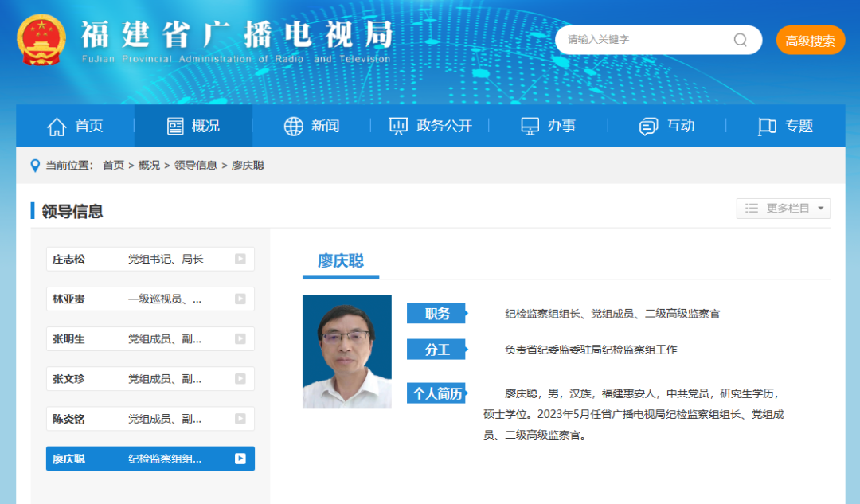Open the 新闻 navigation menu item
The image size is (860, 504).
pyautogui.click(x=311, y=126)
